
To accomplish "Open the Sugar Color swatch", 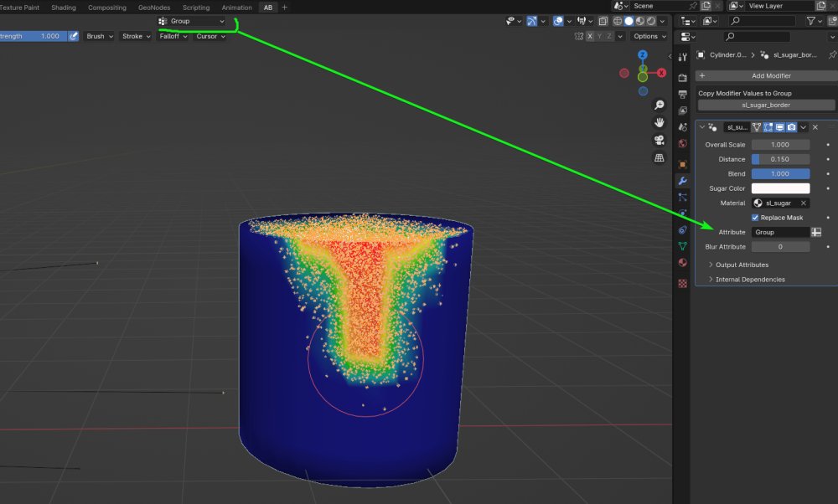I will 780,188.
